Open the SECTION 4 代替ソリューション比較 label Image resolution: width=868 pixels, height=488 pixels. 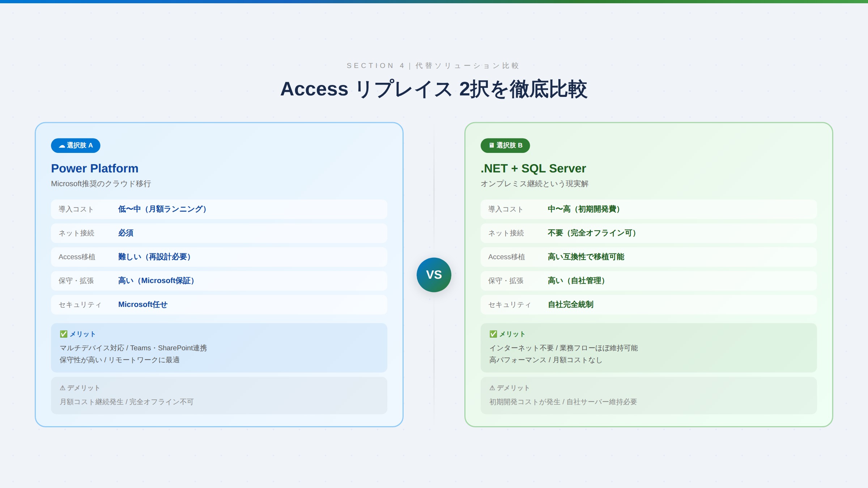click(434, 65)
